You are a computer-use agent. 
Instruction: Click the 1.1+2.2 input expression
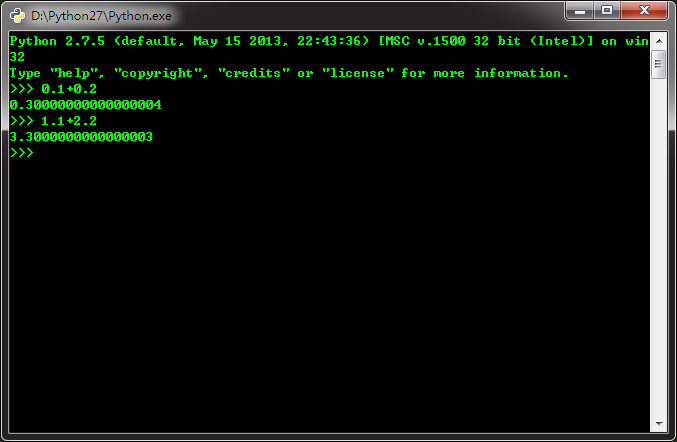[69, 121]
